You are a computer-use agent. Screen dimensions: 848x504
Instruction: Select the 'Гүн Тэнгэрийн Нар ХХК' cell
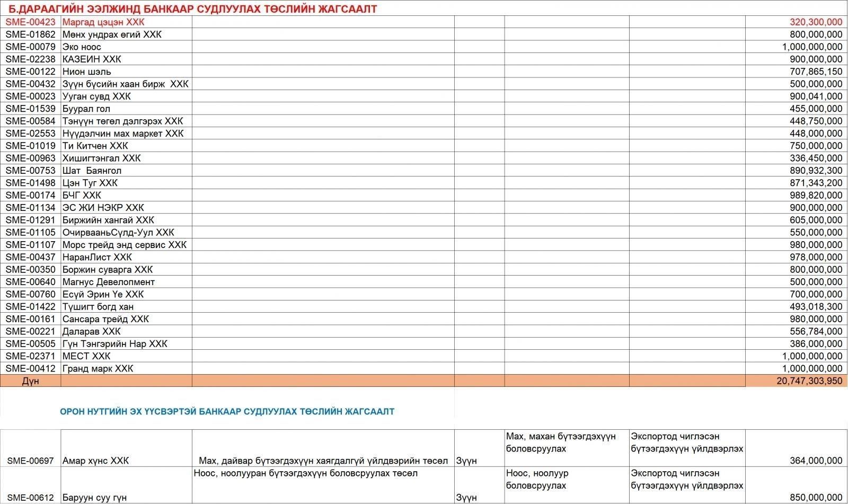point(115,344)
